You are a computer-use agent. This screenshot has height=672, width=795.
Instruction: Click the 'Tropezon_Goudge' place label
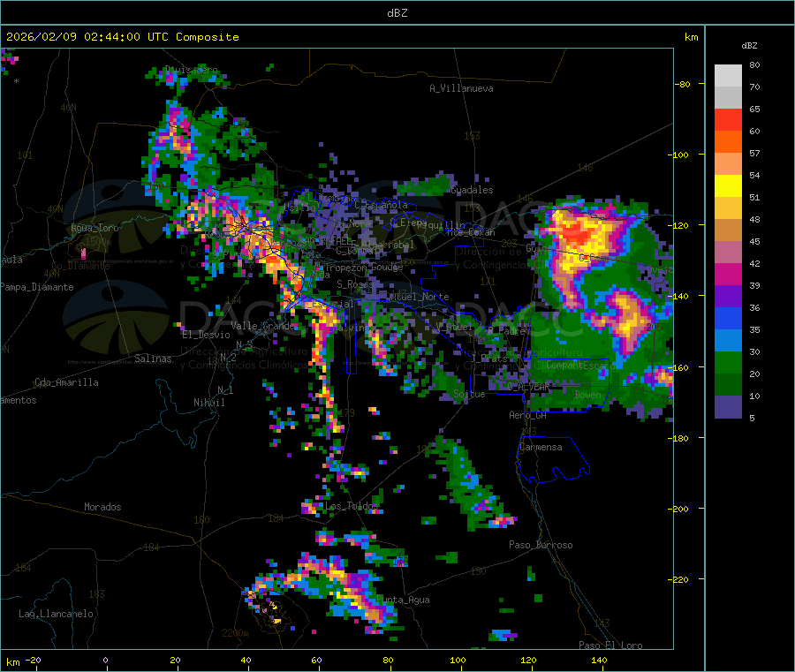click(364, 267)
